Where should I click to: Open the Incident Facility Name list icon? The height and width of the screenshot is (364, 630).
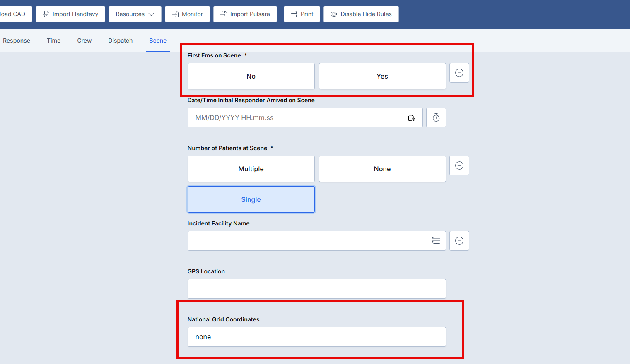435,241
